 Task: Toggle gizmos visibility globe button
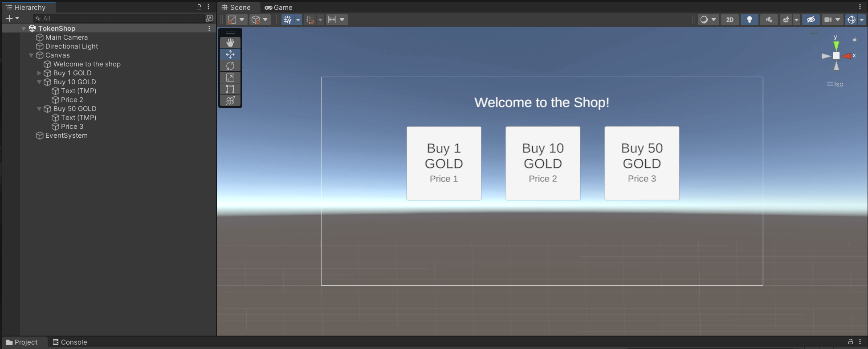(852, 20)
